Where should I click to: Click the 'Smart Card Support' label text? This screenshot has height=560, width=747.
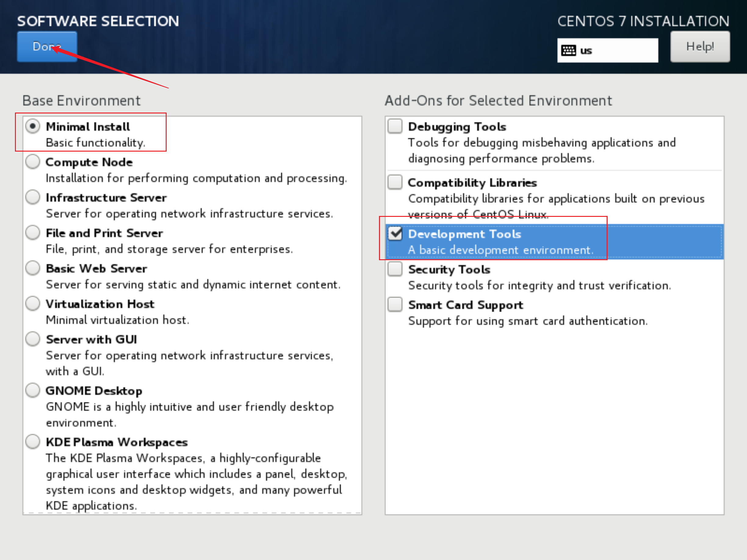click(x=466, y=305)
